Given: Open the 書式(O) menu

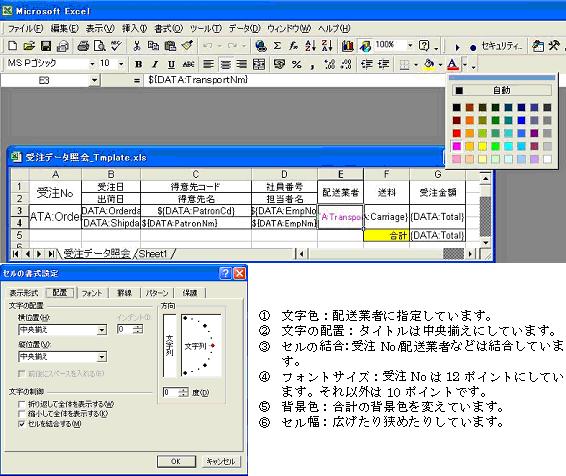Looking at the screenshot, I should click(169, 28).
